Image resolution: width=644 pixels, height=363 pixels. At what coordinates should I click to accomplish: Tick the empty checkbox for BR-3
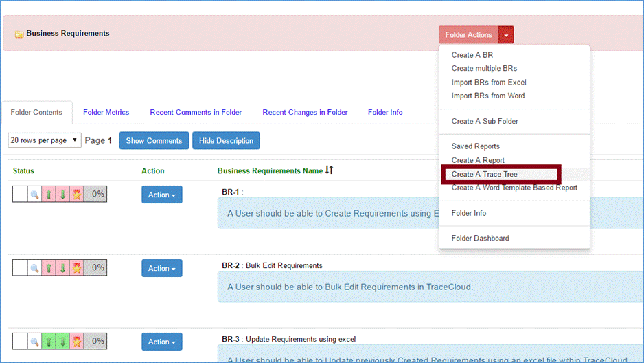20,342
